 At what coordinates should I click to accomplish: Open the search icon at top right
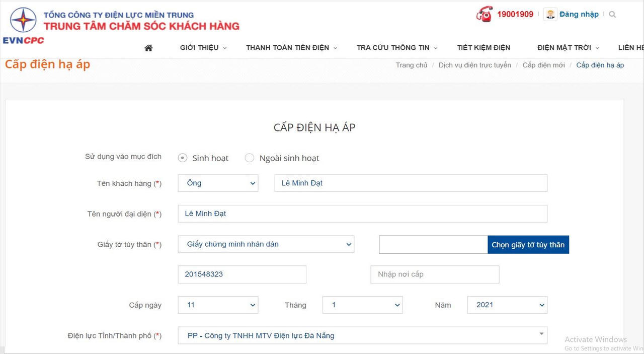click(x=612, y=14)
